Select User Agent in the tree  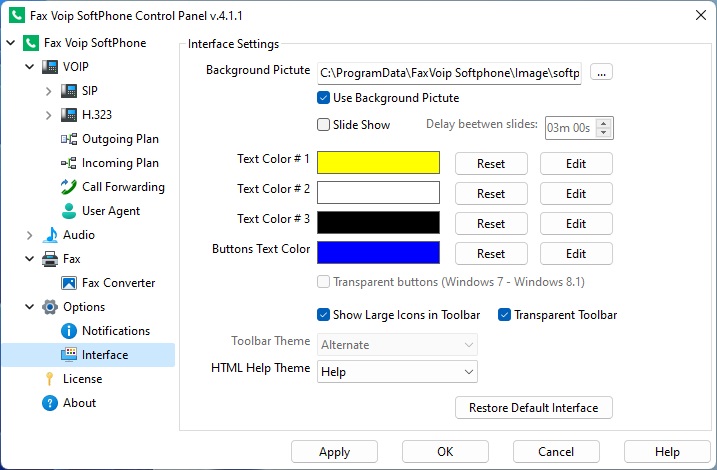pyautogui.click(x=111, y=211)
